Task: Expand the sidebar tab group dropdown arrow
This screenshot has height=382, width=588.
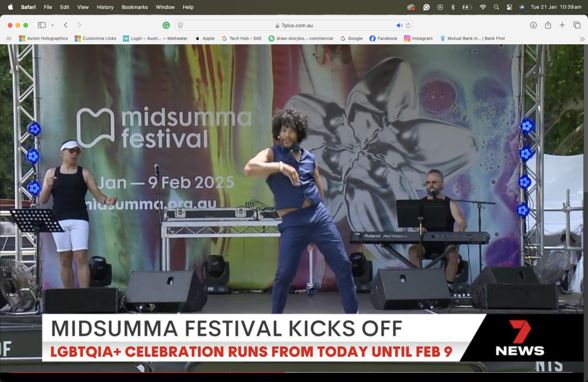Action: tap(52, 25)
